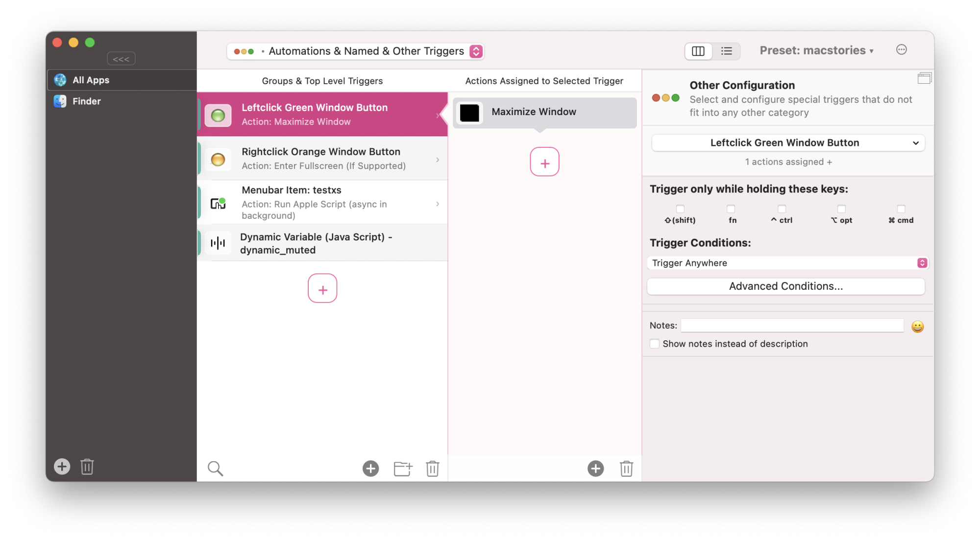
Task: Switch to list view layout icon
Action: click(726, 51)
